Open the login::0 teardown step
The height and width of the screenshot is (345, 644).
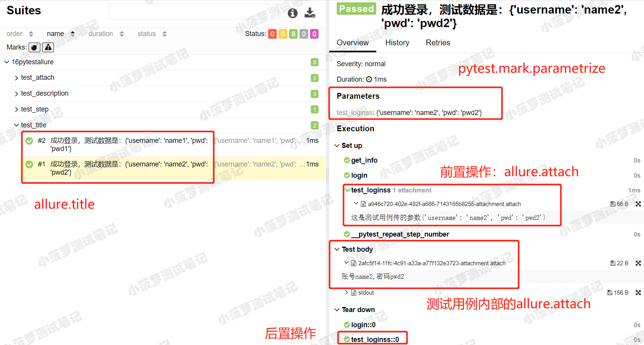point(363,325)
